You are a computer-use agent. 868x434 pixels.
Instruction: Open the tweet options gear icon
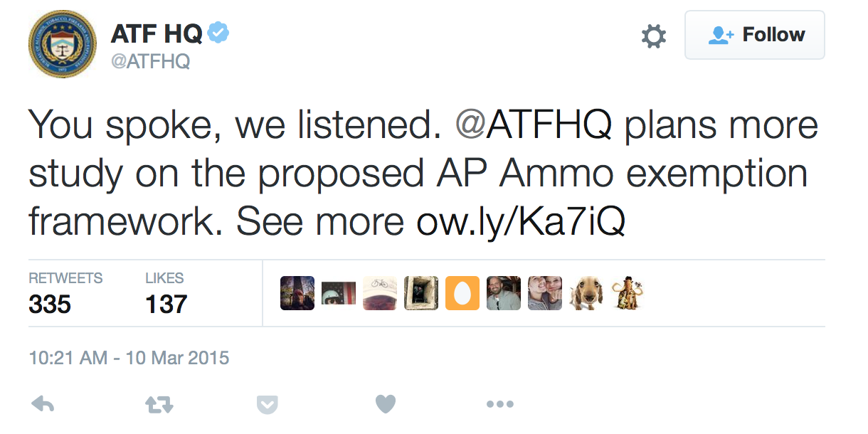point(653,35)
